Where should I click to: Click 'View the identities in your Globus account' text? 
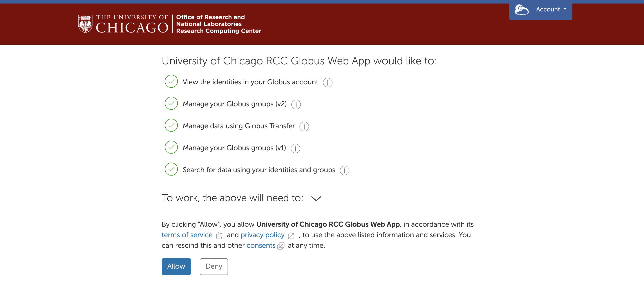tap(250, 82)
